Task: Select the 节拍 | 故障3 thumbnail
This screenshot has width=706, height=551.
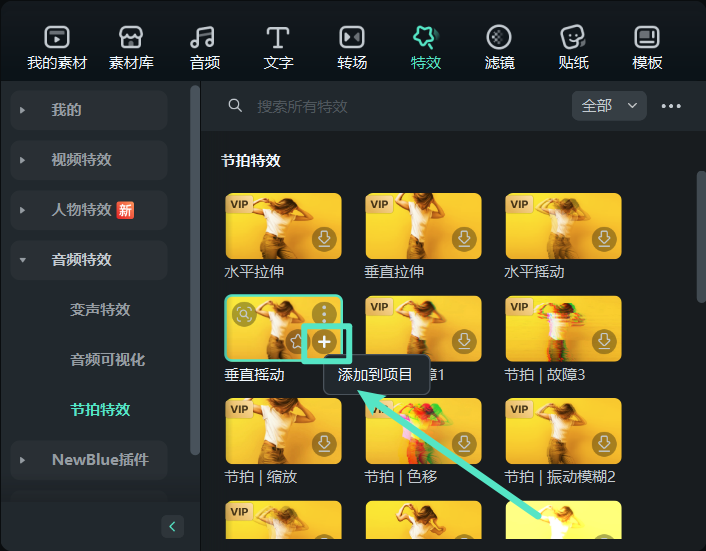Action: click(564, 329)
